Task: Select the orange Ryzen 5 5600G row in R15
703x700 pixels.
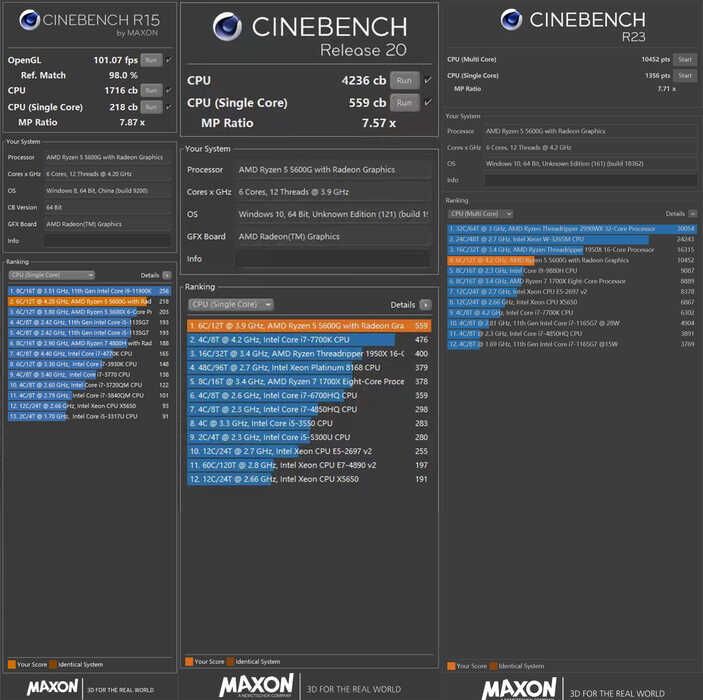Action: [89, 301]
